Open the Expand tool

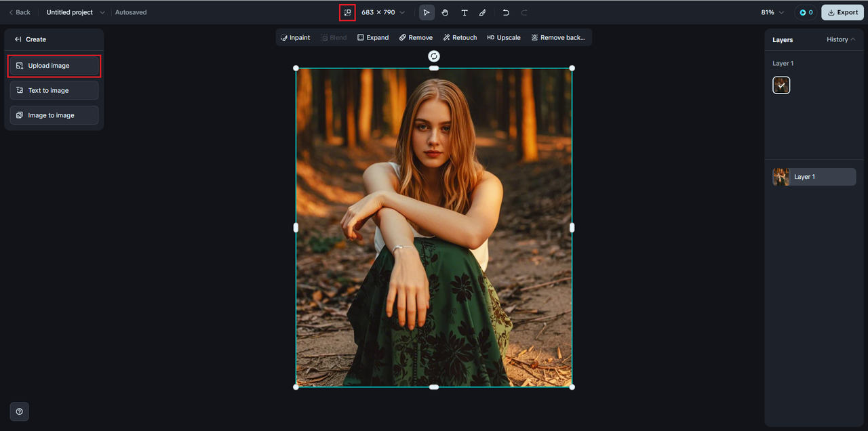point(373,37)
